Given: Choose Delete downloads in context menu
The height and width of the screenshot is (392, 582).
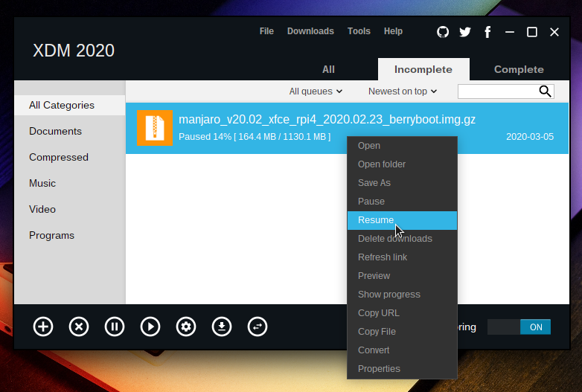Looking at the screenshot, I should (402, 239).
